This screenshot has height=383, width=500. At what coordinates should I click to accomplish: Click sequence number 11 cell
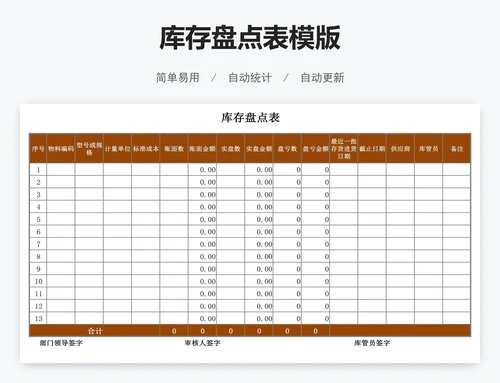coord(38,294)
